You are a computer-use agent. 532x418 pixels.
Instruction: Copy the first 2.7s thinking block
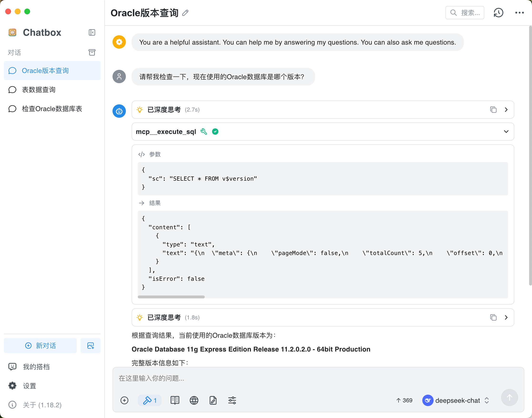[x=493, y=110]
